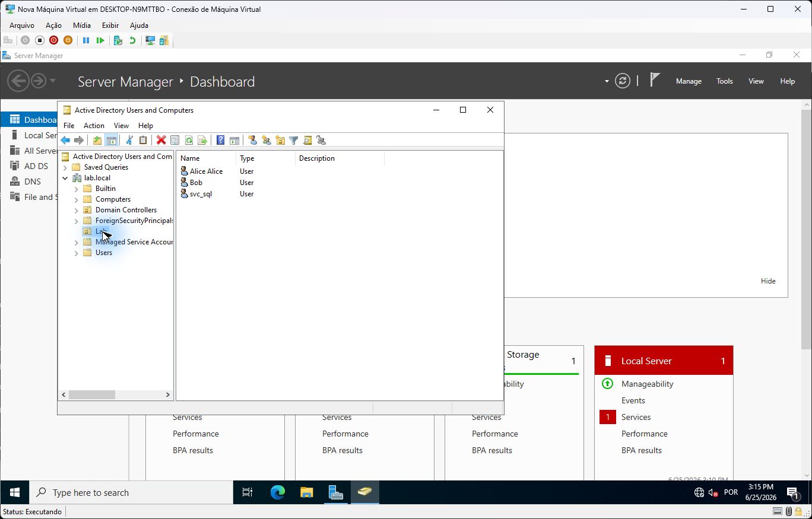
Task: Toggle Show/Hide Console Tree icon
Action: 111,141
